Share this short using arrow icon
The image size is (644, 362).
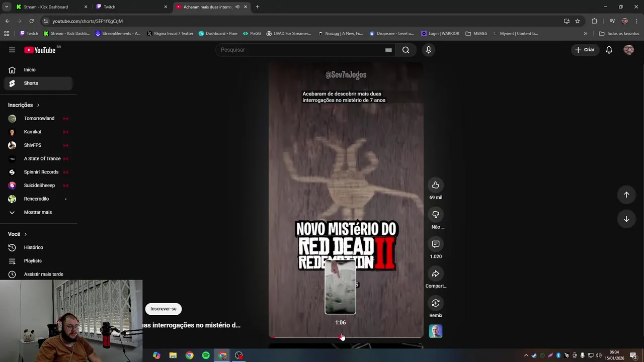pyautogui.click(x=436, y=274)
